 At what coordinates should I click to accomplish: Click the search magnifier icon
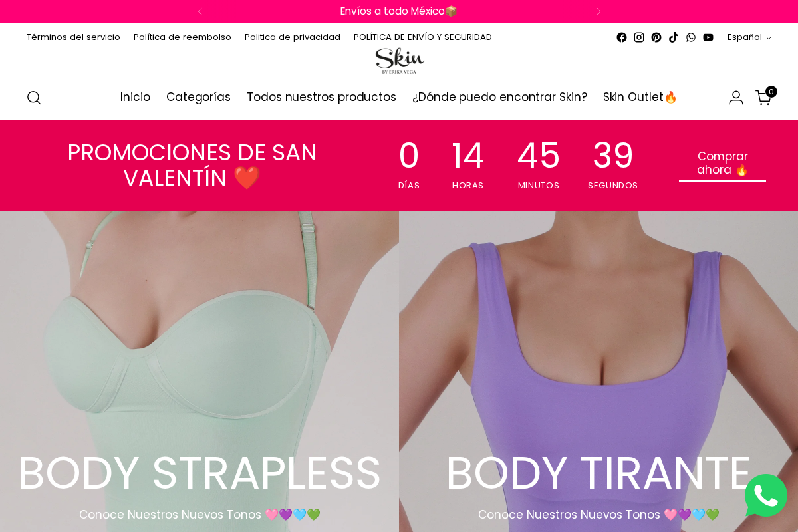point(34,98)
